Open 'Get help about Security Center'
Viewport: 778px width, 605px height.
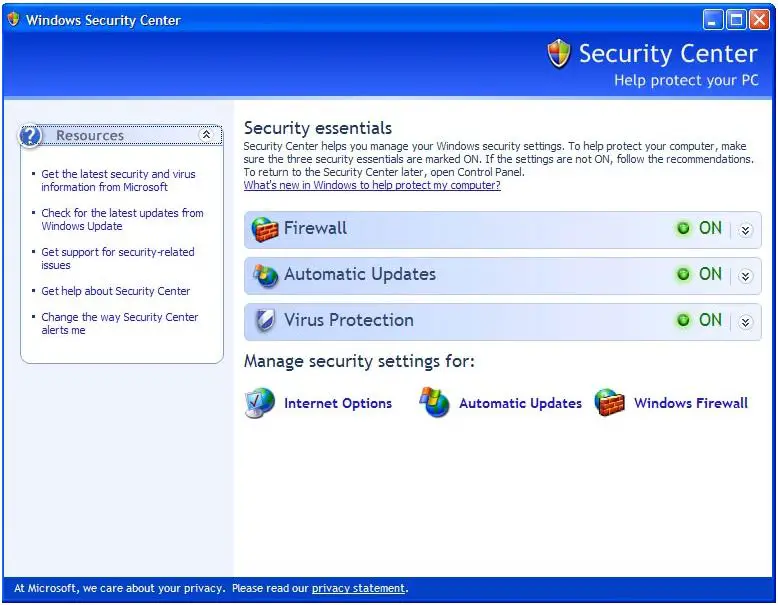(115, 291)
